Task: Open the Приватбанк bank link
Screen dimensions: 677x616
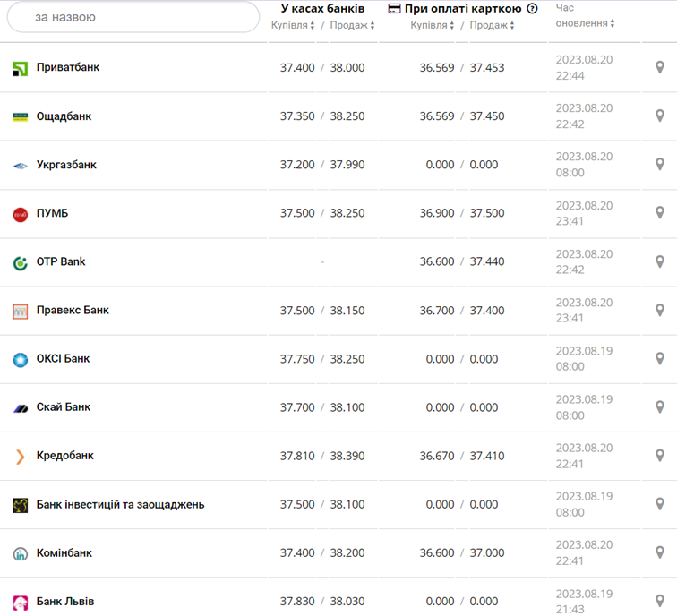Action: (x=67, y=67)
